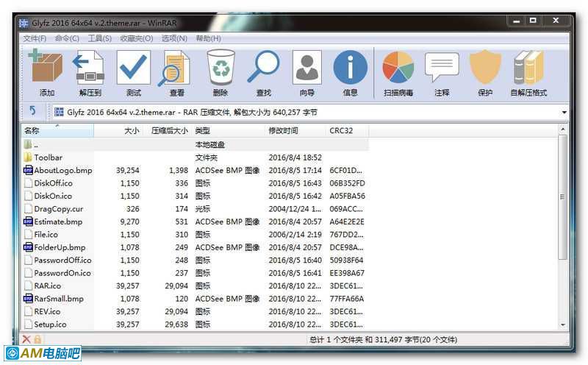Image resolution: width=588 pixels, height=365 pixels.
Task: Sort by Type (类型) column header
Action: click(229, 131)
